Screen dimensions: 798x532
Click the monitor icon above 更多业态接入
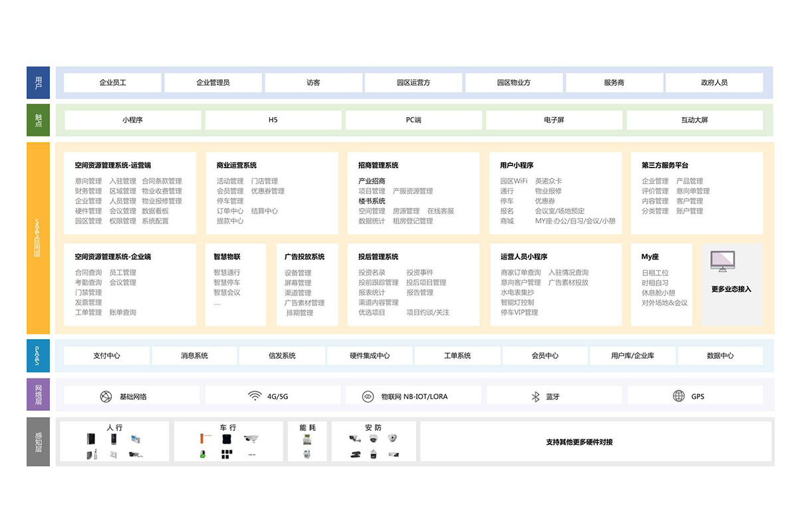tap(722, 261)
